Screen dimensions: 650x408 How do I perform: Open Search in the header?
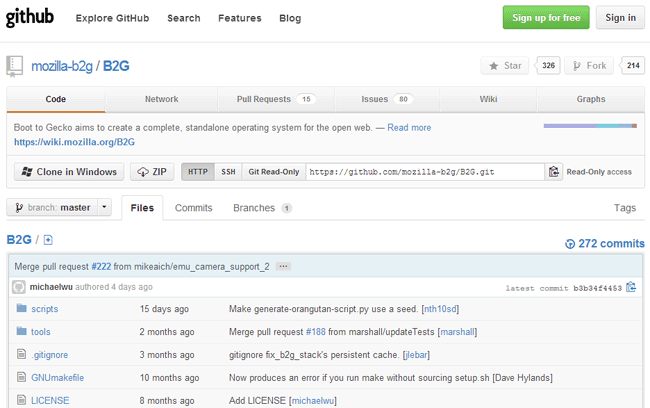point(184,18)
